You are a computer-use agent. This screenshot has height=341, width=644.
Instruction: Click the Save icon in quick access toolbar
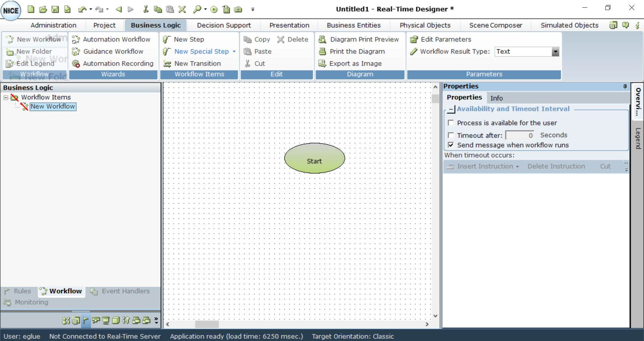(55, 9)
